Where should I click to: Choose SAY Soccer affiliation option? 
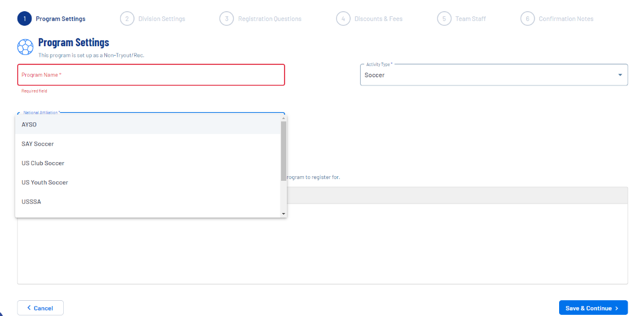tap(37, 144)
